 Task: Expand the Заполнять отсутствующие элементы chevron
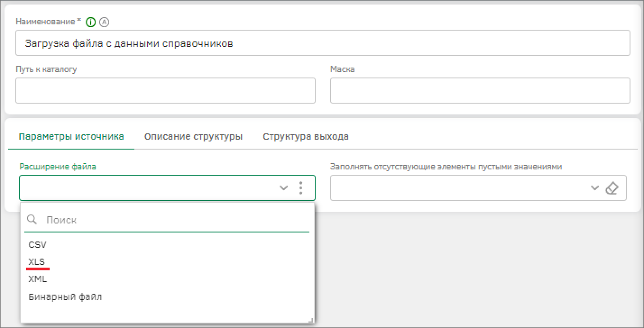pyautogui.click(x=595, y=188)
